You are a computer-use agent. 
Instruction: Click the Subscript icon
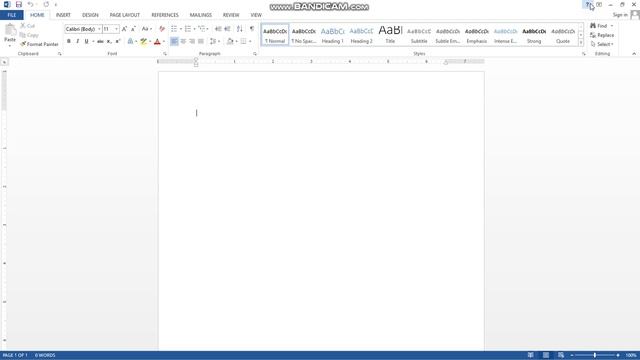(109, 41)
